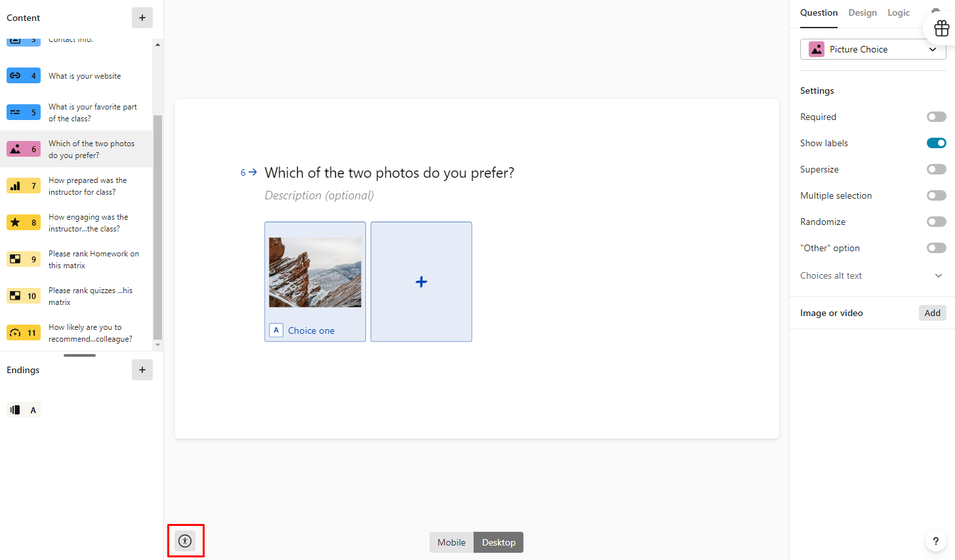This screenshot has width=955, height=560.
Task: Switch to the Design tab
Action: click(x=863, y=12)
